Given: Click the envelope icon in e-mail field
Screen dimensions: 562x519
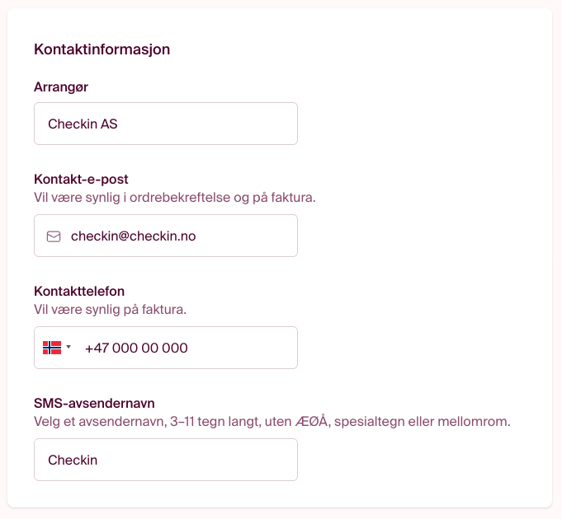Looking at the screenshot, I should [x=54, y=237].
